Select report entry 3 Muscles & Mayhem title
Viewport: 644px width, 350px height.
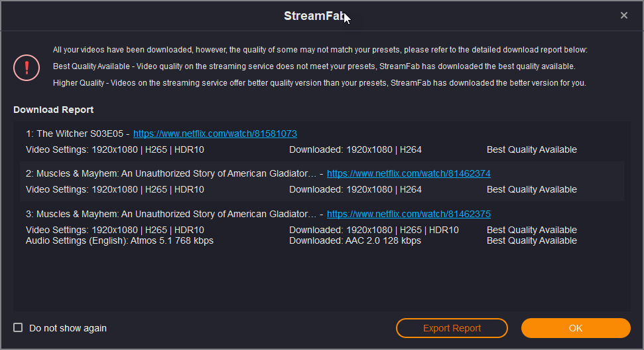pos(171,214)
